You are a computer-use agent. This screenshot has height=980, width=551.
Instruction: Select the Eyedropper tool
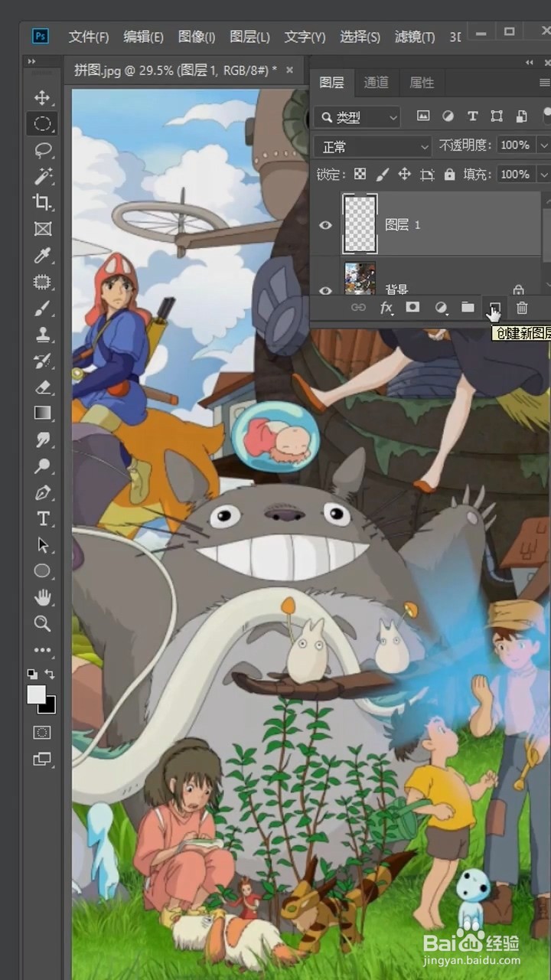pos(42,255)
